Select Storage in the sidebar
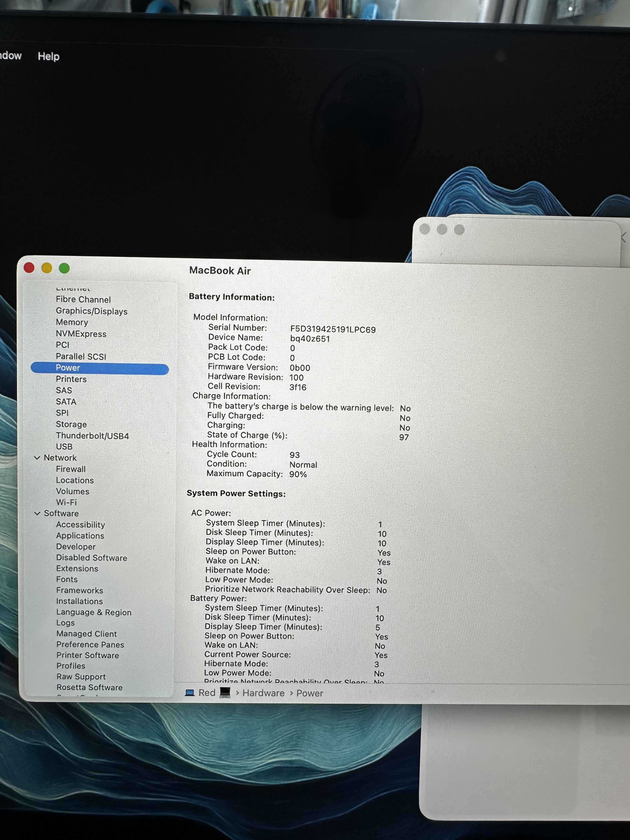Screen dimensions: 630x840 pyautogui.click(x=71, y=424)
